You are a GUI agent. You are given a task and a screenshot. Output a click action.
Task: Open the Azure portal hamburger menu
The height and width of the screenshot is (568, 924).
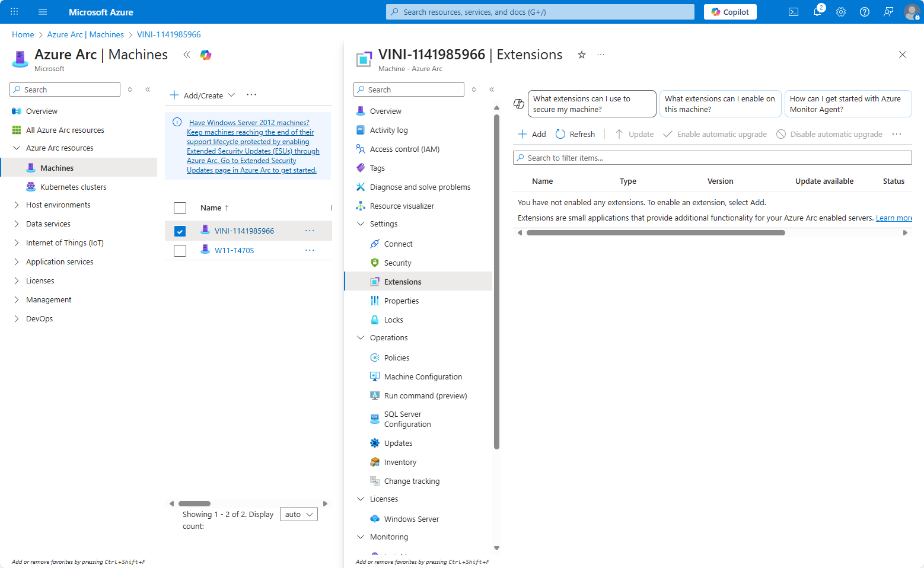click(x=43, y=12)
